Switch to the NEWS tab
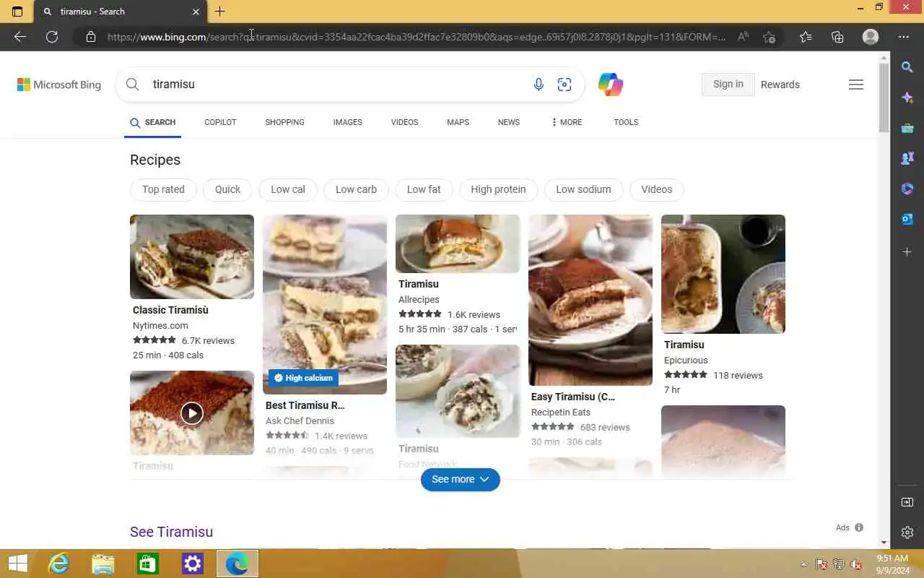 pyautogui.click(x=508, y=122)
